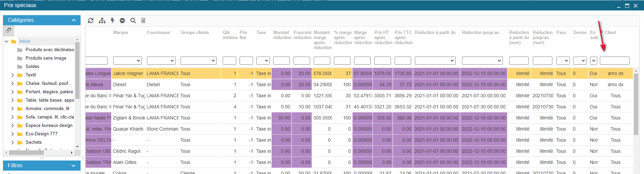Click the refresh icon in the grid toolbar

[x=91, y=21]
